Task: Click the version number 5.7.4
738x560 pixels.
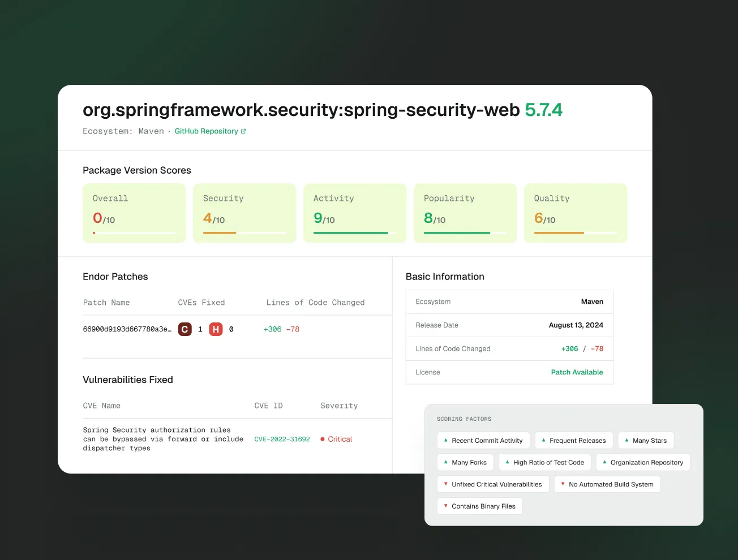Action: pyautogui.click(x=544, y=110)
